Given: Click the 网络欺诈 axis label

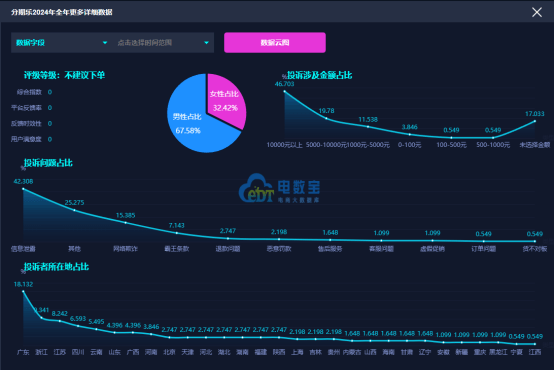Looking at the screenshot, I should 125,249.
